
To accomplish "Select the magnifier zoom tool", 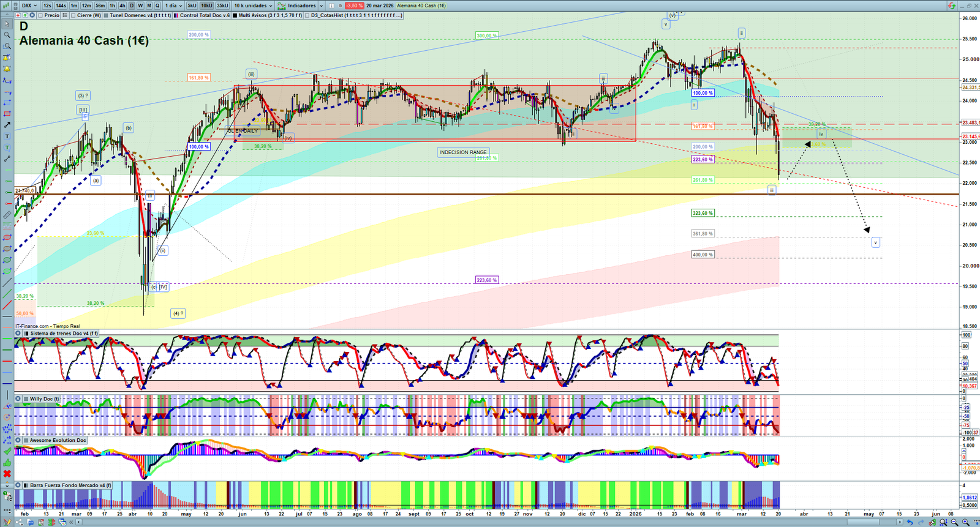I will [x=7, y=35].
